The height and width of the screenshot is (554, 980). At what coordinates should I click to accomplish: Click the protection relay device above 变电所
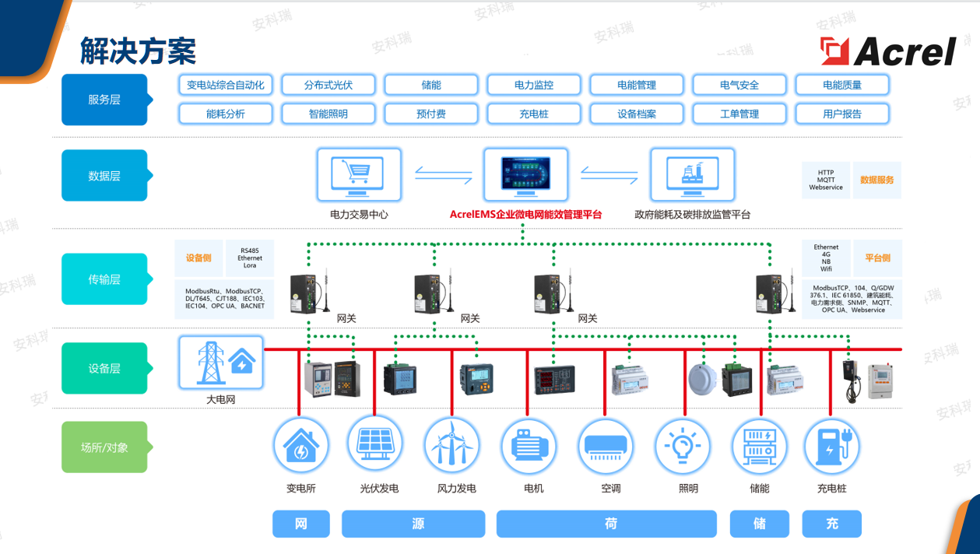[x=317, y=380]
